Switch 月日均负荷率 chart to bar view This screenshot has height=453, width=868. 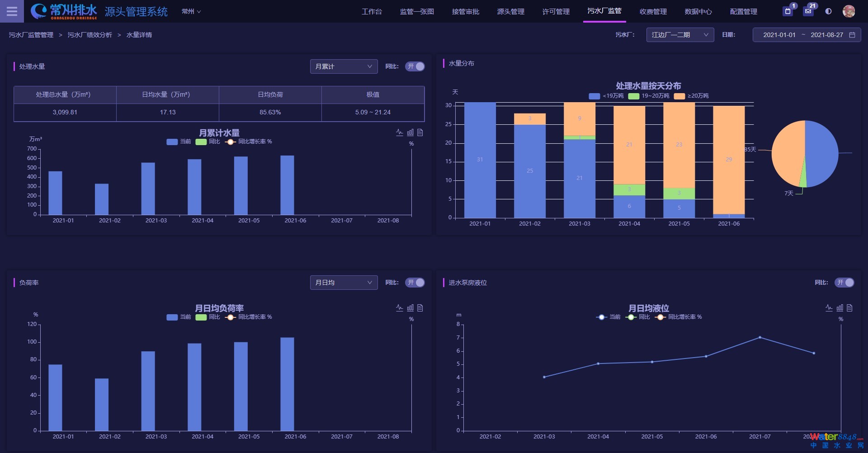click(x=410, y=308)
